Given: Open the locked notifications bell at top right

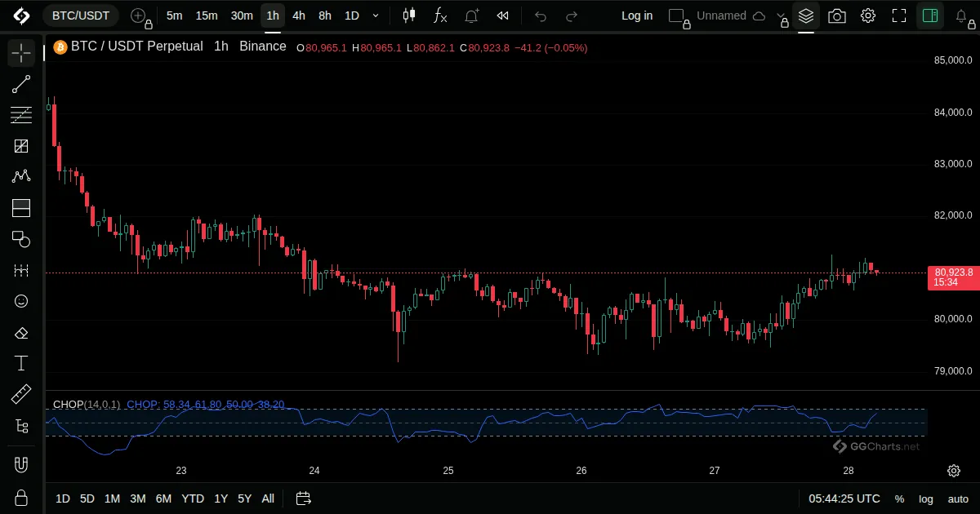Looking at the screenshot, I should click(963, 17).
